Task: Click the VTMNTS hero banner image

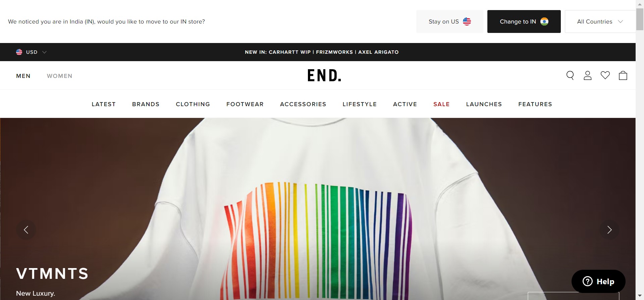Action: (318, 209)
